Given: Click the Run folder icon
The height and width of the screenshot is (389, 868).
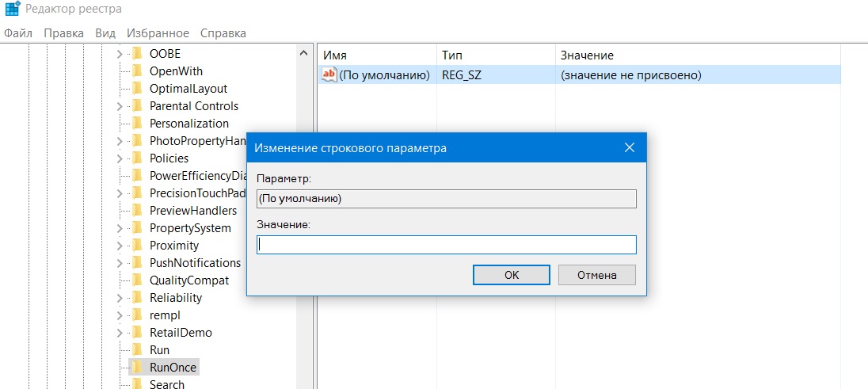Looking at the screenshot, I should (136, 350).
